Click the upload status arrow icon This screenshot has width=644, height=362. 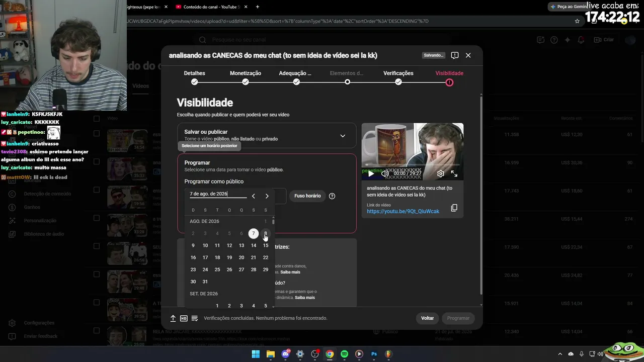pos(173,318)
